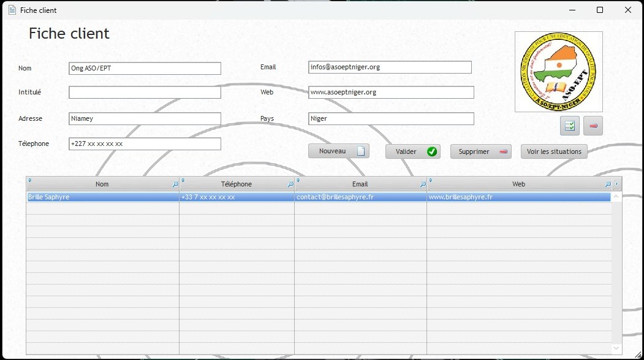Toggle sort arrows on the Web column

(x=430, y=181)
